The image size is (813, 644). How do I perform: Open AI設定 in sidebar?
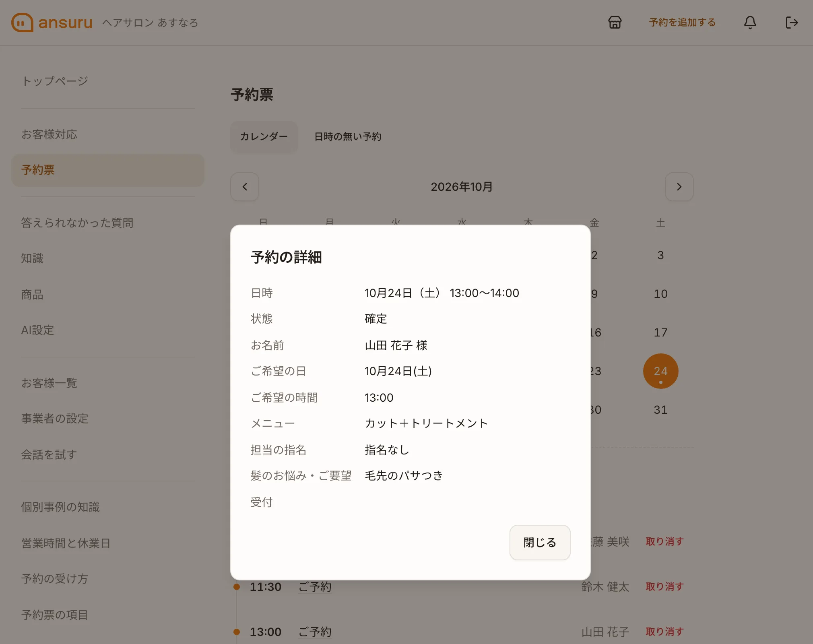click(x=37, y=330)
